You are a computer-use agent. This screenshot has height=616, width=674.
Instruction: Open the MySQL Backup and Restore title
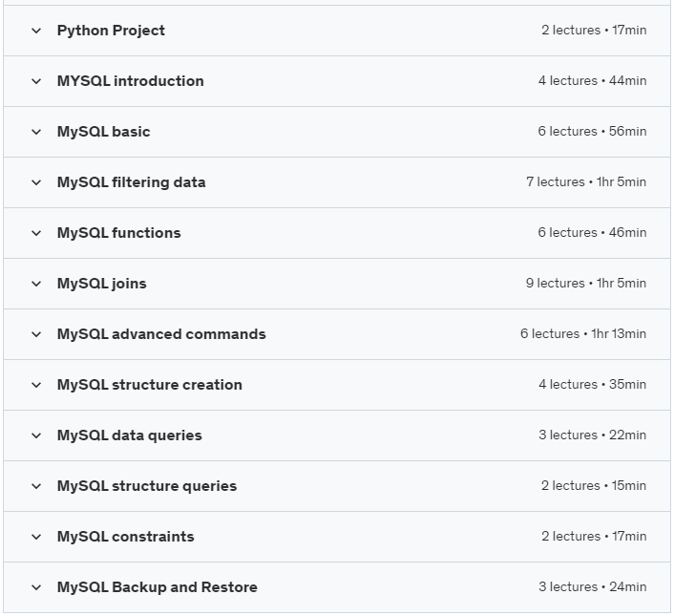pos(158,587)
